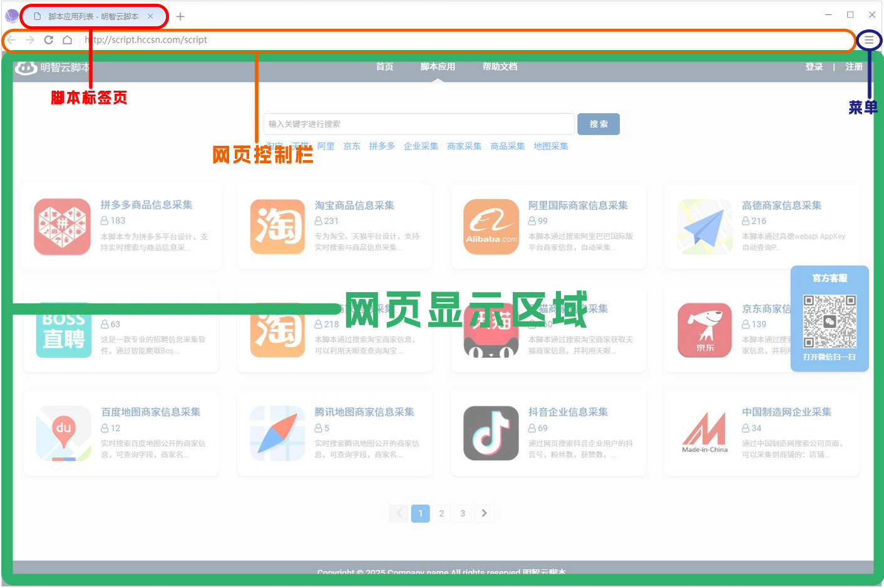This screenshot has height=588, width=884.
Task: Click the user count 216 on Gaode card
Action: [x=754, y=221]
